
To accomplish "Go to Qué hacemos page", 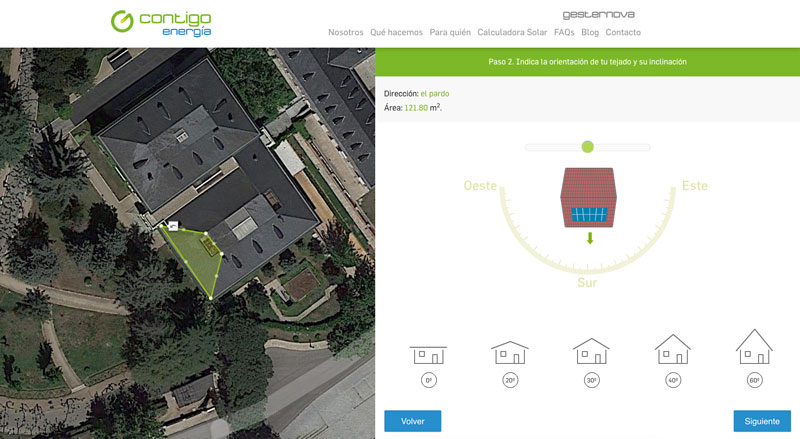I will pyautogui.click(x=396, y=32).
